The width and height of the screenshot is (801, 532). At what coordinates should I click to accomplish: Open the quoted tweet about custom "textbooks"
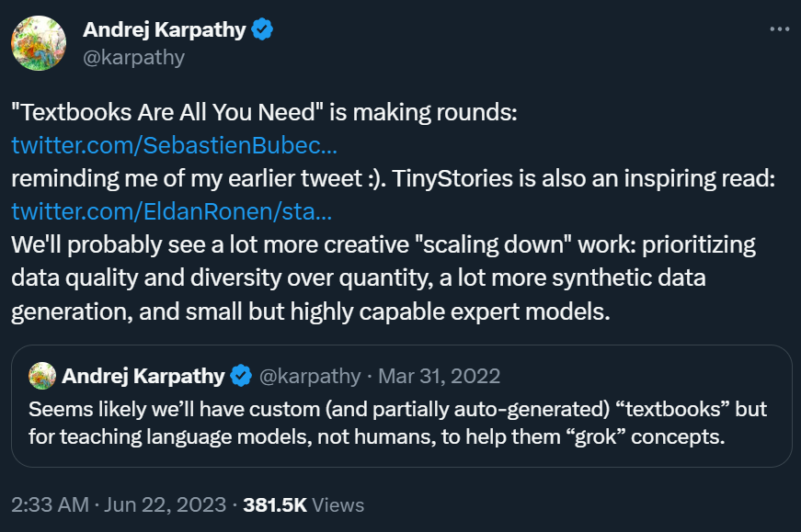click(x=400, y=421)
